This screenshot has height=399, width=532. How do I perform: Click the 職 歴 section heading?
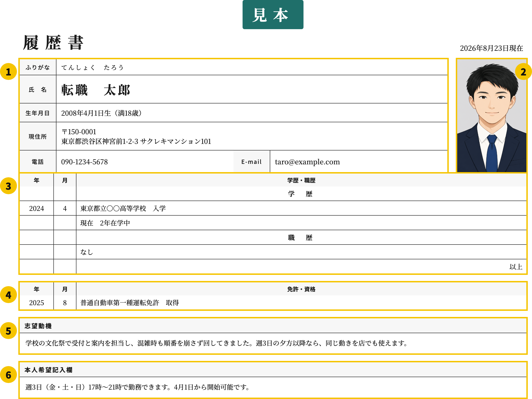pos(300,238)
